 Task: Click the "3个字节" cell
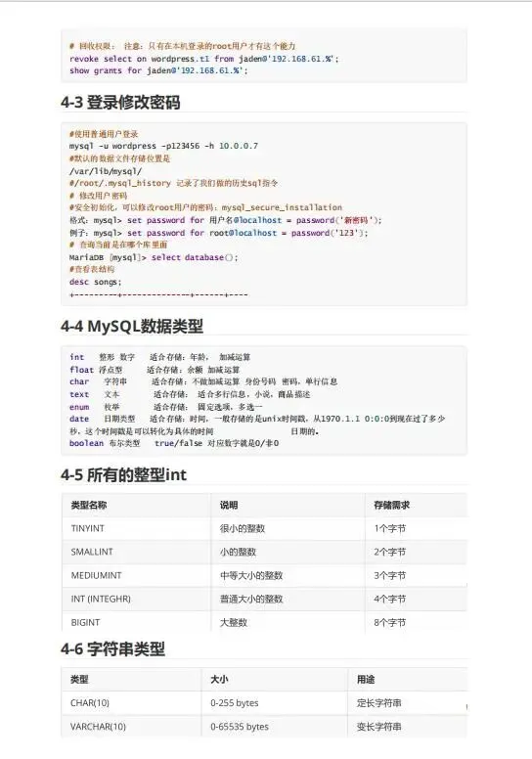tap(389, 575)
